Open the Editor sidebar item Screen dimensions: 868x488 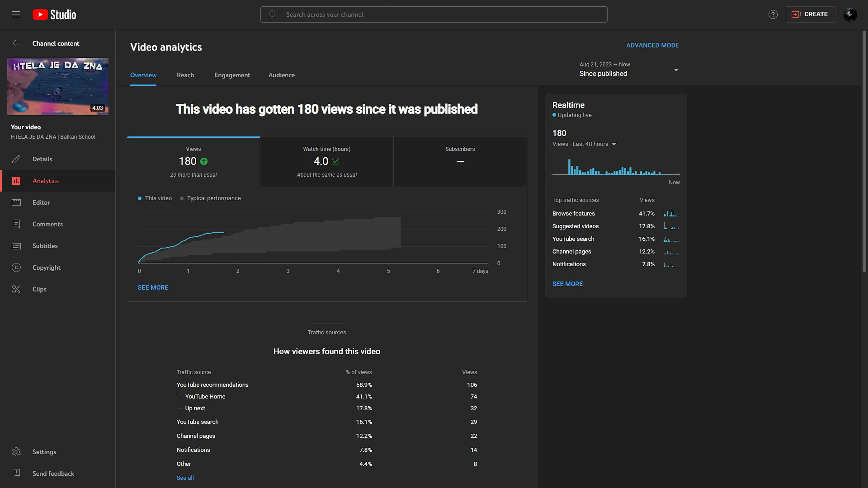[58, 202]
